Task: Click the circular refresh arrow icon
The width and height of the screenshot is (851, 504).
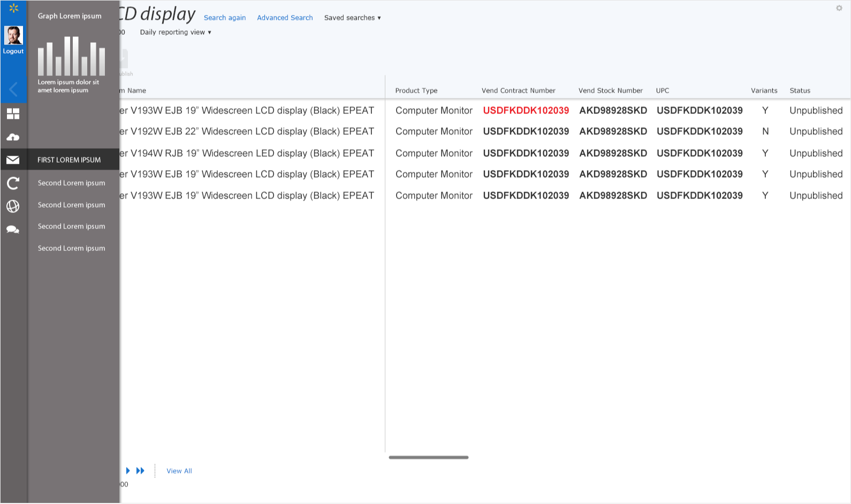Action: click(x=13, y=184)
